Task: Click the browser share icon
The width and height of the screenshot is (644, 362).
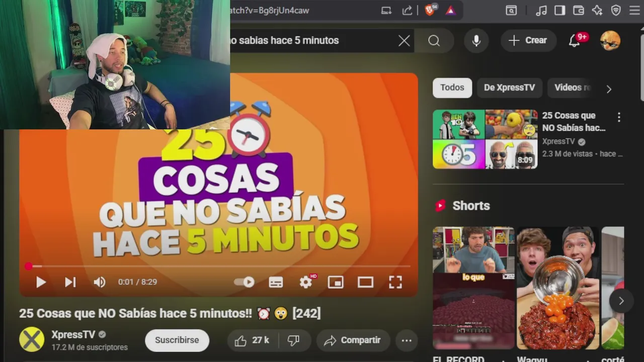Action: click(407, 10)
